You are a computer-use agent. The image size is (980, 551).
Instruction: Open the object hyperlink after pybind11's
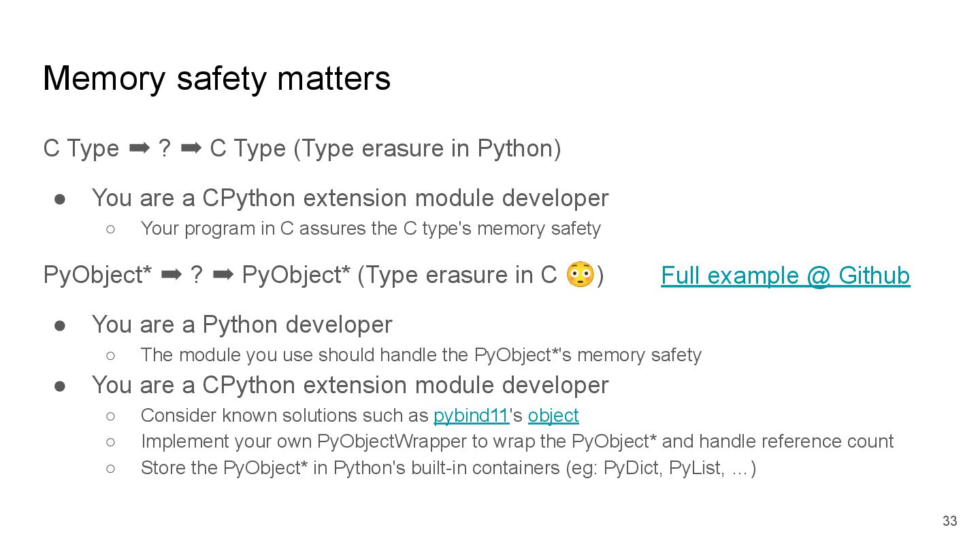click(x=553, y=416)
